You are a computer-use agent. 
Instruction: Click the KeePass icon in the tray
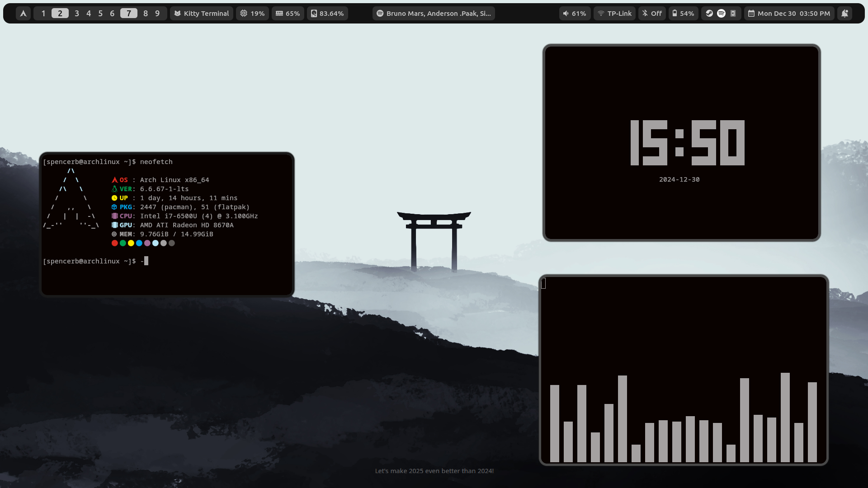[x=733, y=13]
